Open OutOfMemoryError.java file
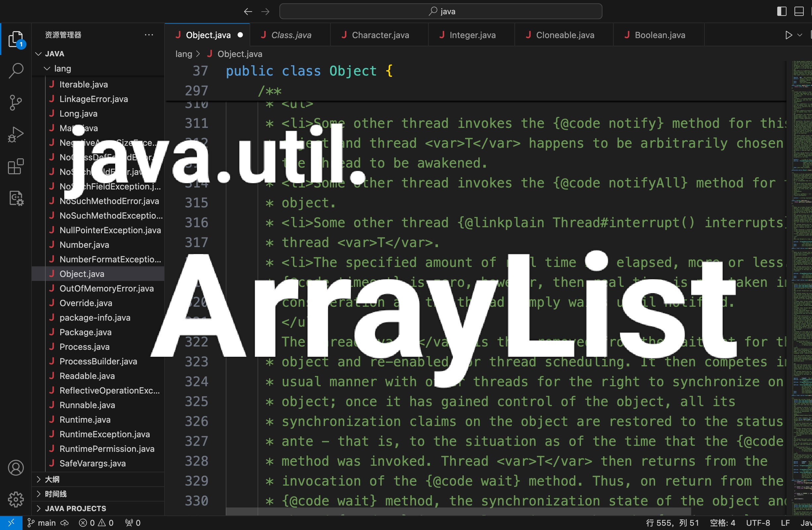This screenshot has width=812, height=530. pyautogui.click(x=98, y=288)
